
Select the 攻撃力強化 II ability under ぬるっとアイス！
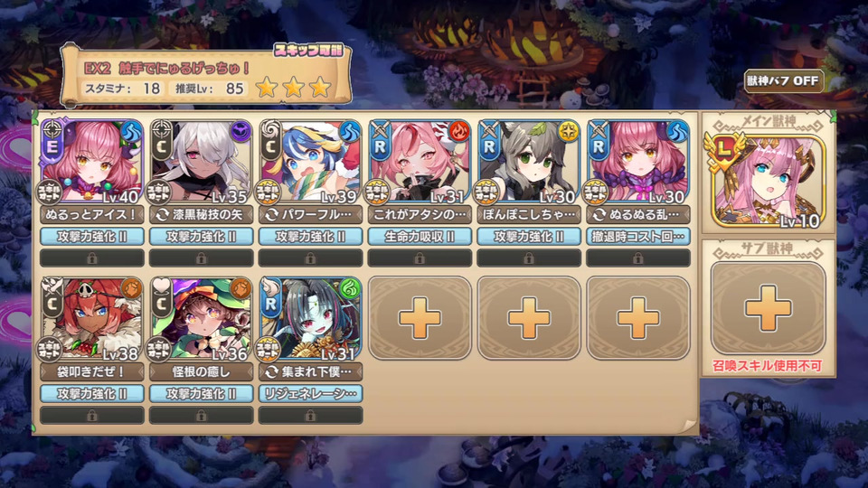click(x=92, y=237)
